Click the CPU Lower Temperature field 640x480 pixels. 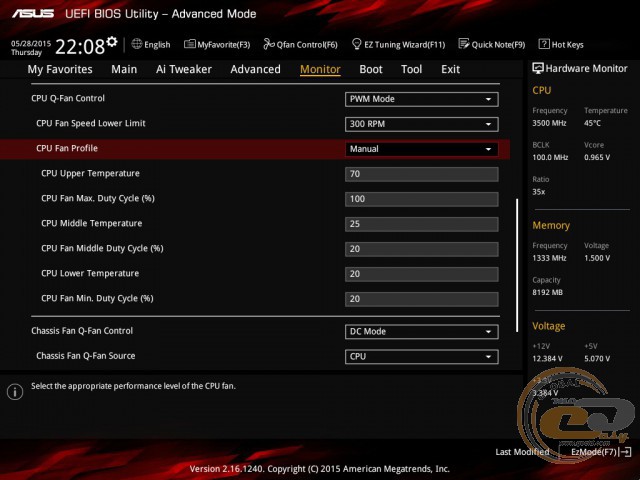click(x=422, y=273)
